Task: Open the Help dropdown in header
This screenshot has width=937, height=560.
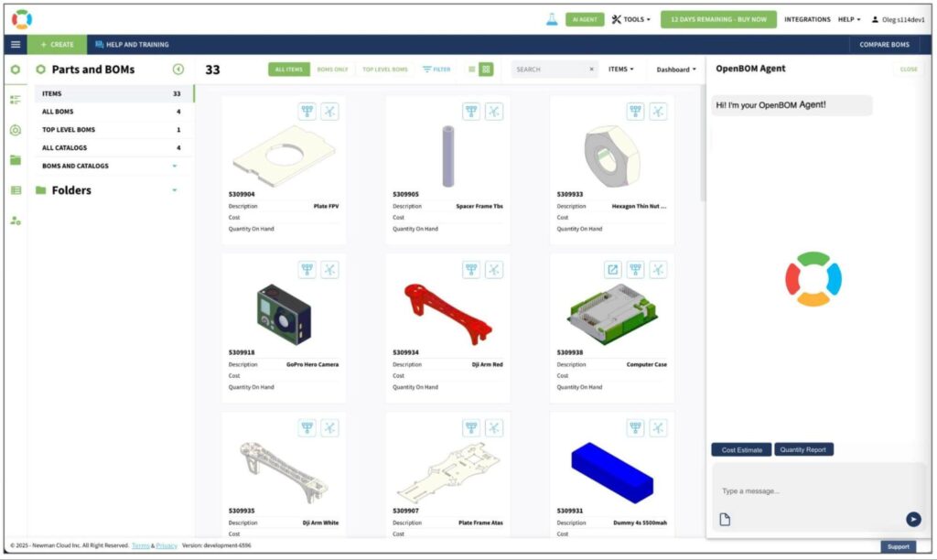Action: [x=849, y=19]
